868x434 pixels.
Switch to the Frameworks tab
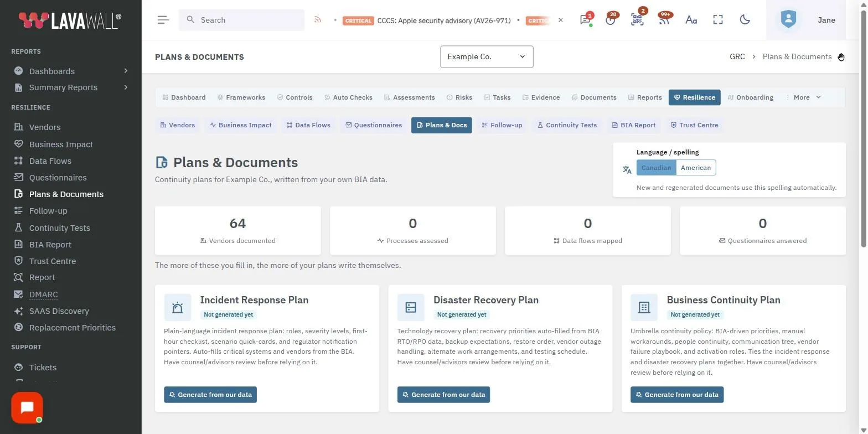[x=241, y=97]
